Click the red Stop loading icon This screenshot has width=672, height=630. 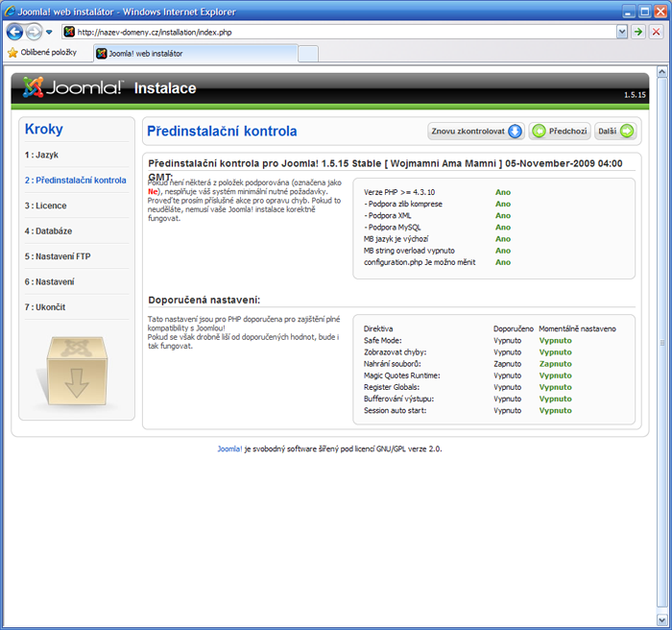click(x=657, y=32)
